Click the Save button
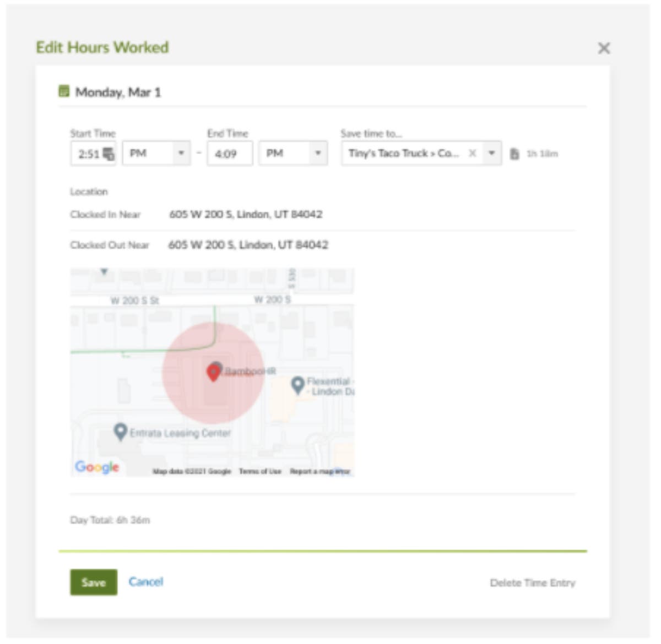This screenshot has height=644, width=661. [x=94, y=582]
